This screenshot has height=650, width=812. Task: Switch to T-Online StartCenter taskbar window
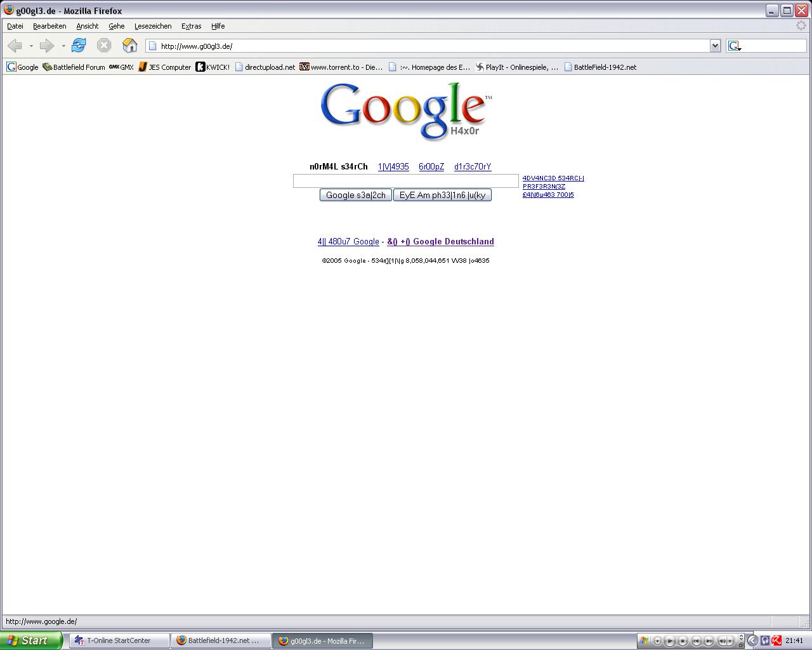119,640
